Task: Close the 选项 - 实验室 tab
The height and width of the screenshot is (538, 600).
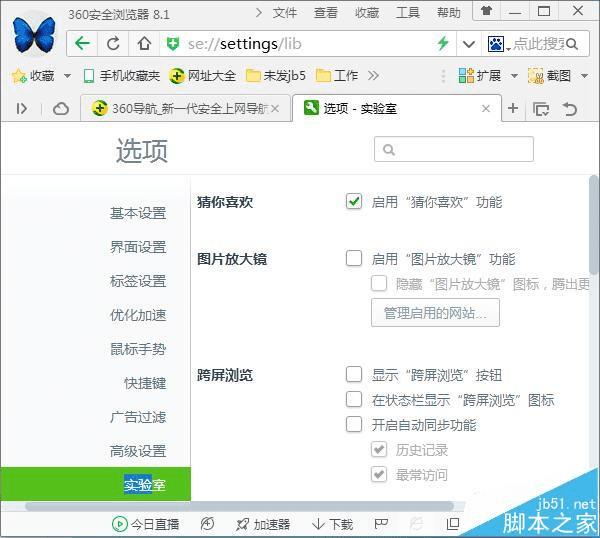Action: pos(486,109)
